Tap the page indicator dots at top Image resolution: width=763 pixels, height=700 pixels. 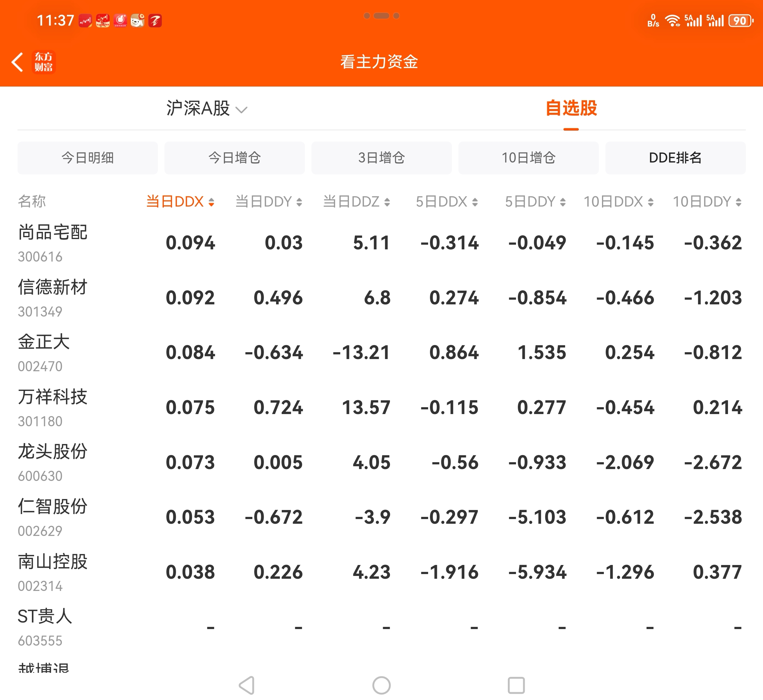click(x=381, y=16)
